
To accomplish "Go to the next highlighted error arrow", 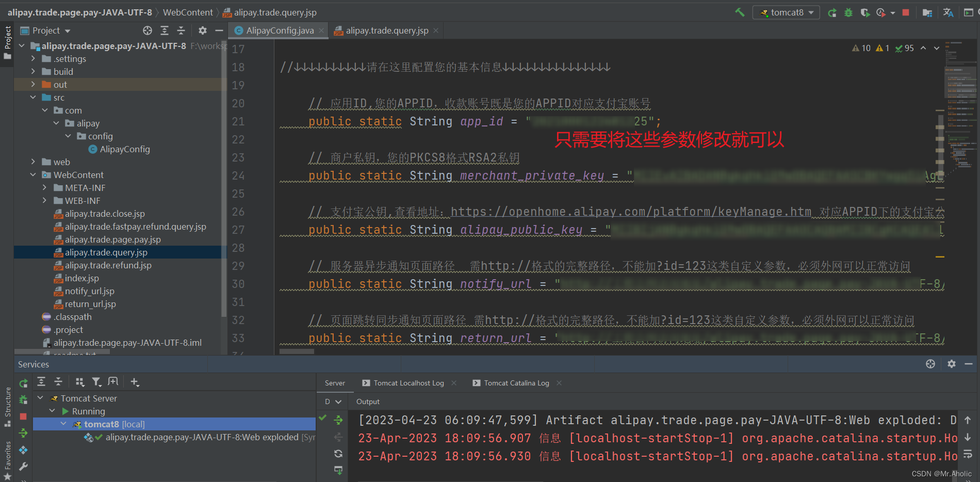I will (937, 48).
